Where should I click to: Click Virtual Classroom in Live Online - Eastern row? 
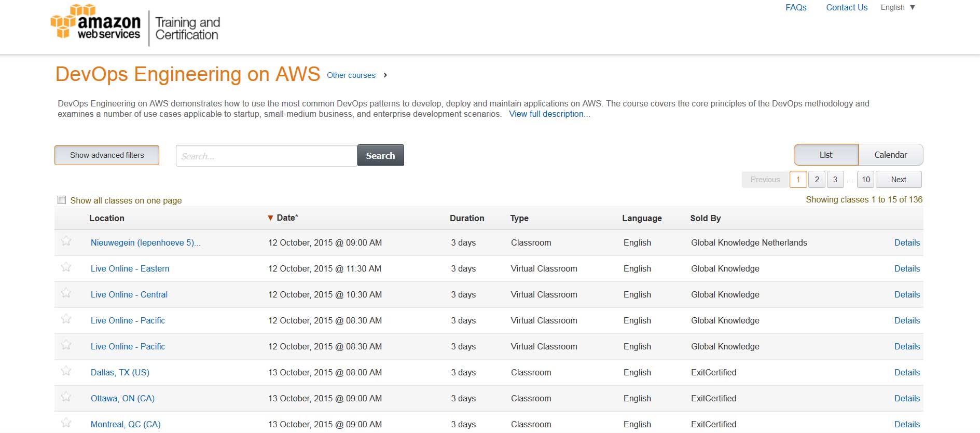(544, 268)
